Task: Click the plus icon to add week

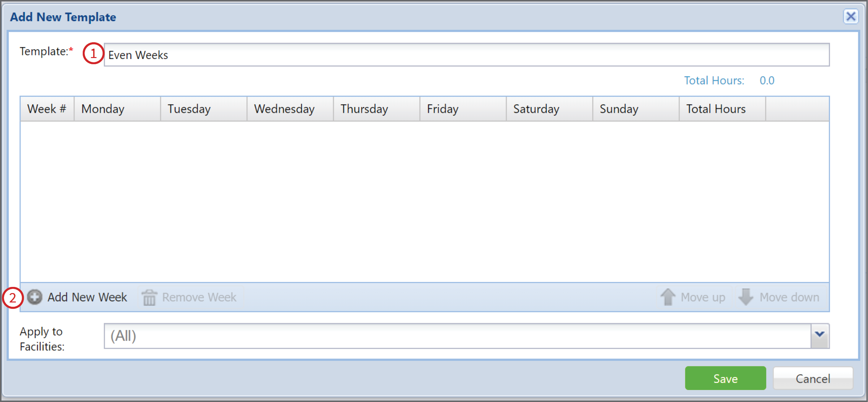Action: click(x=35, y=297)
